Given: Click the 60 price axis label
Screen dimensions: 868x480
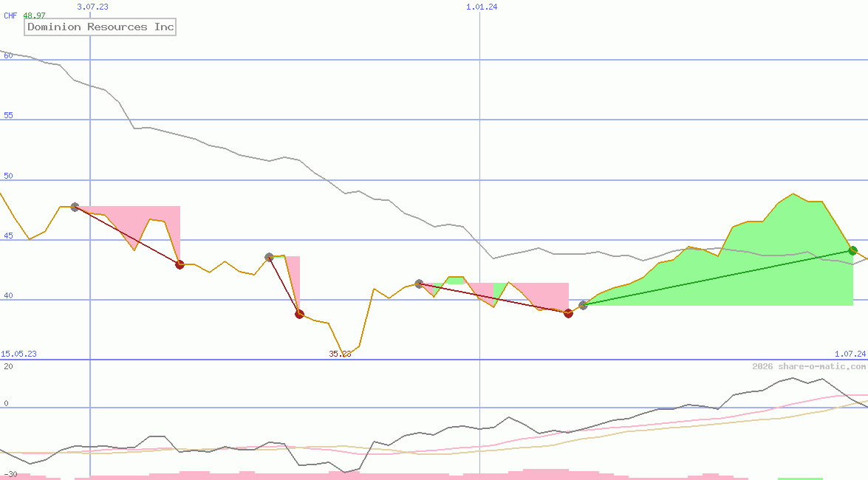Looking at the screenshot, I should click(x=8, y=55).
